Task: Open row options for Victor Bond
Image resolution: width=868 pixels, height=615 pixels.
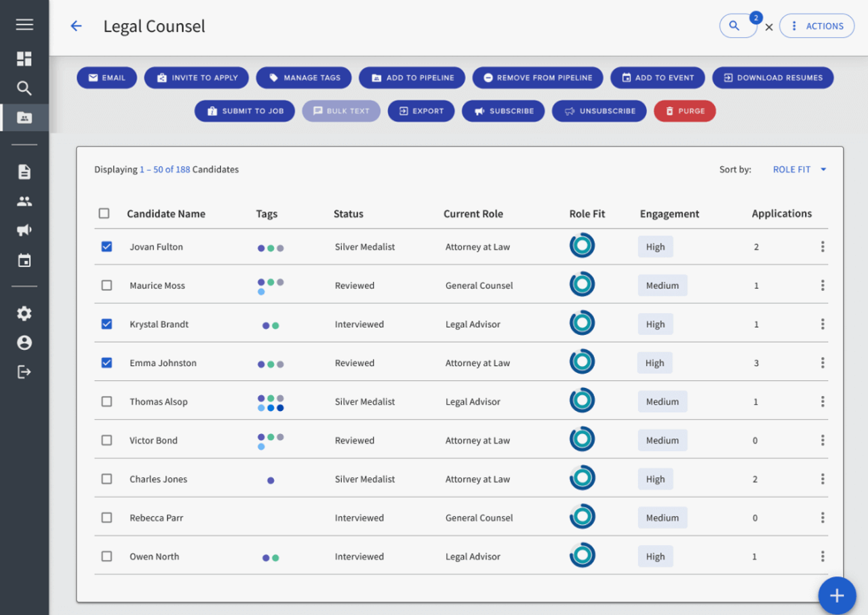Action: click(823, 440)
